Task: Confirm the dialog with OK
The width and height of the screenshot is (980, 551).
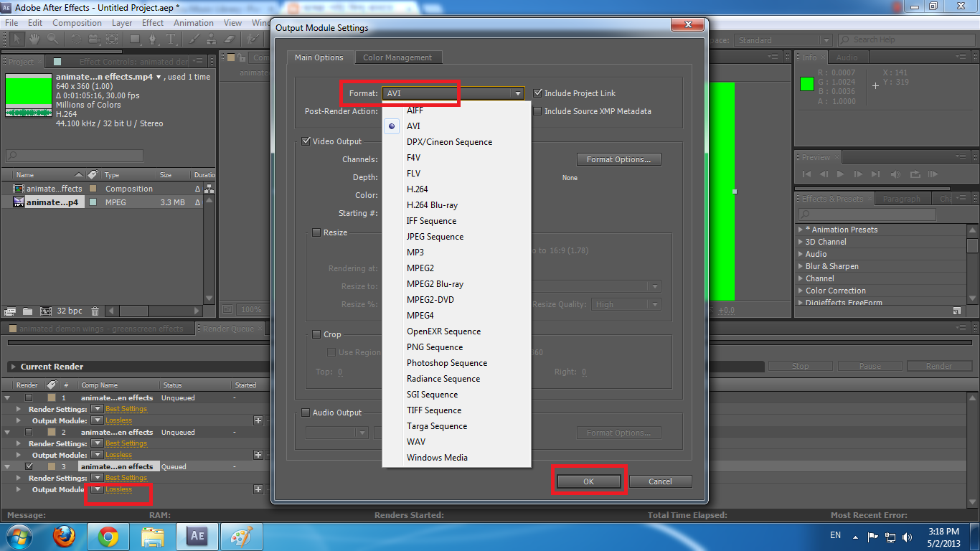Action: tap(588, 481)
